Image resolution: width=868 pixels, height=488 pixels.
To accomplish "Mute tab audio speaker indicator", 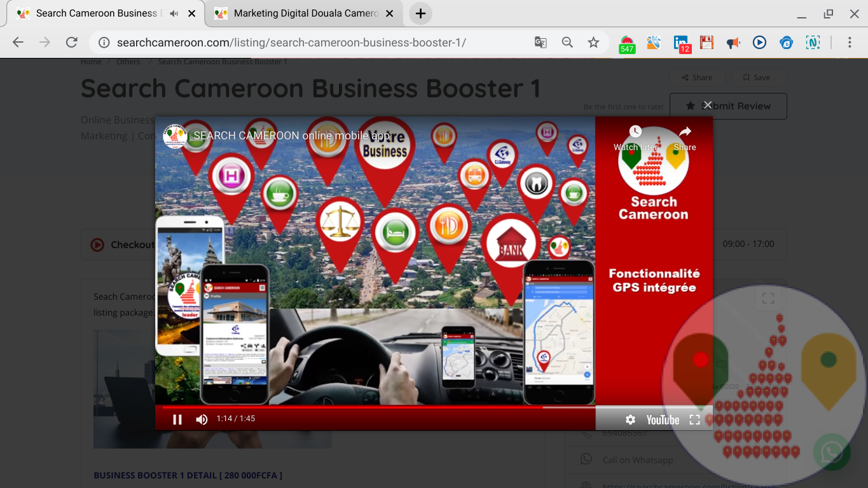I will point(174,13).
